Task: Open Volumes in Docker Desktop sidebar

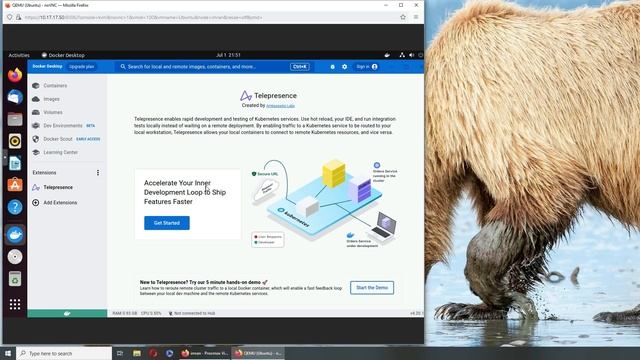Action: pyautogui.click(x=53, y=112)
